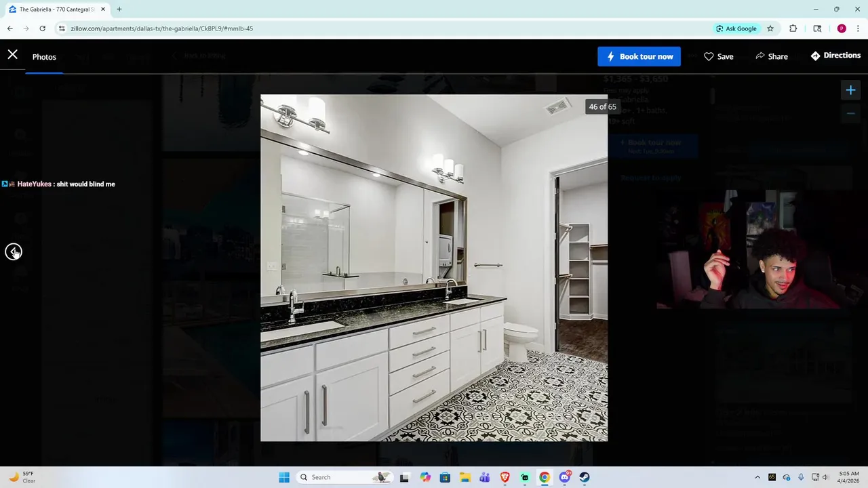
Task: Click the taskbar Search box
Action: tap(346, 477)
